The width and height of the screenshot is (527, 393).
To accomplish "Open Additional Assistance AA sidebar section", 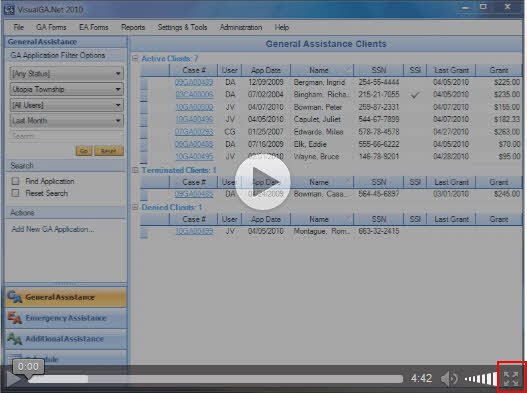I will [66, 339].
